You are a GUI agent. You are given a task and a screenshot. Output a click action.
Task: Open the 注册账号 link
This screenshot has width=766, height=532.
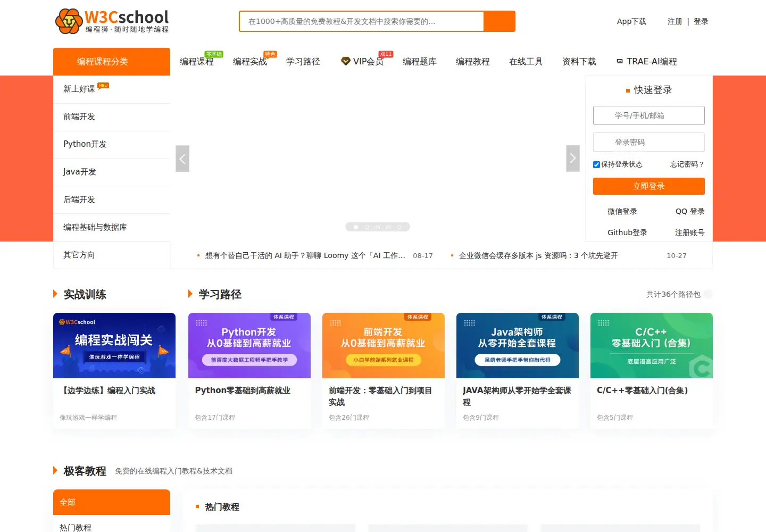pos(690,232)
